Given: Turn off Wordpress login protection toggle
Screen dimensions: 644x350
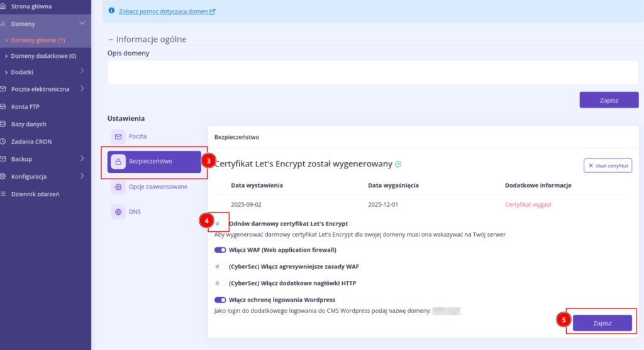Looking at the screenshot, I should (x=220, y=300).
